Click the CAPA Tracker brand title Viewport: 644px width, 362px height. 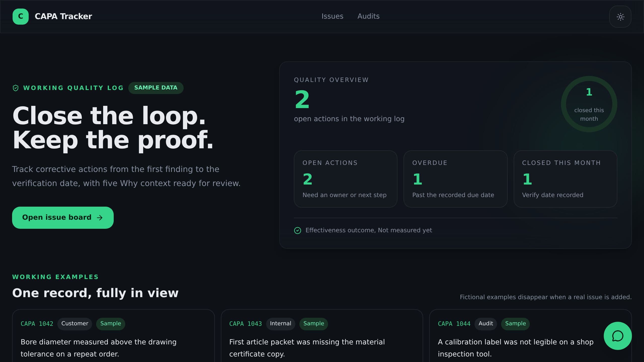tap(63, 16)
